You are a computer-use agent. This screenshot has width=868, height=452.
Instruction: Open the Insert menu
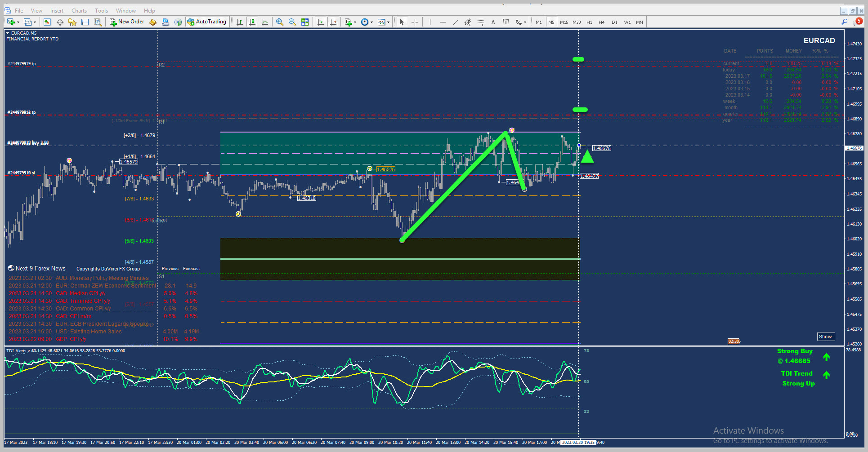tap(57, 11)
